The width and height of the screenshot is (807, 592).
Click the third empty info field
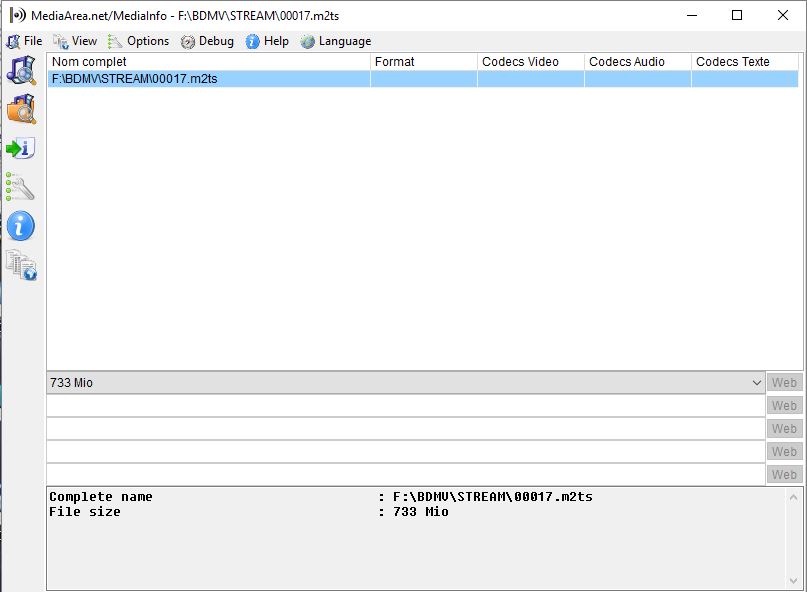coord(406,452)
